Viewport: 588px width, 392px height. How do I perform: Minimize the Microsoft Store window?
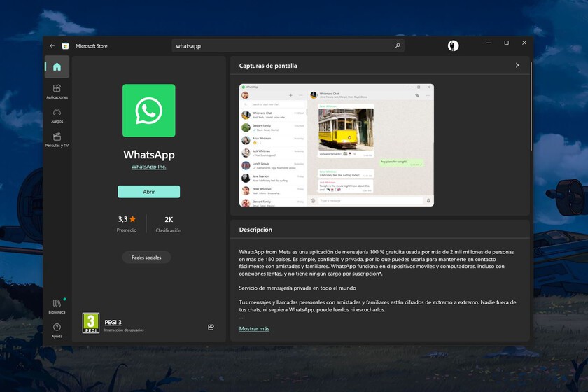(x=489, y=43)
